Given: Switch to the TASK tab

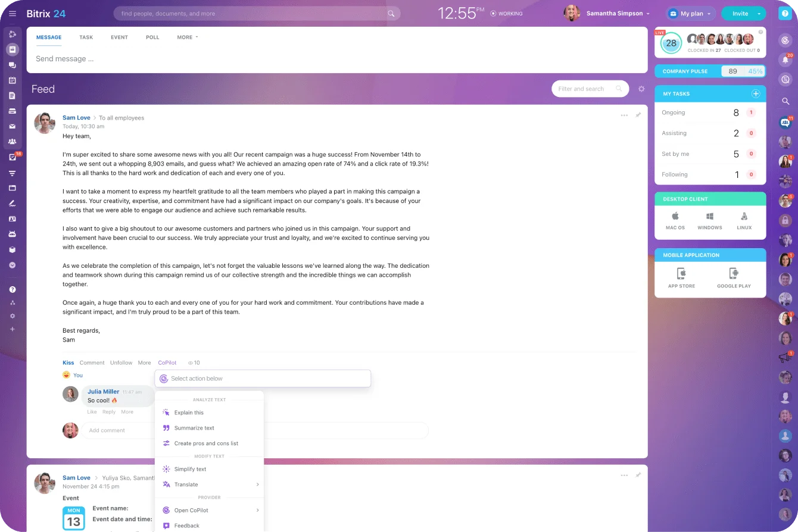Looking at the screenshot, I should (86, 37).
